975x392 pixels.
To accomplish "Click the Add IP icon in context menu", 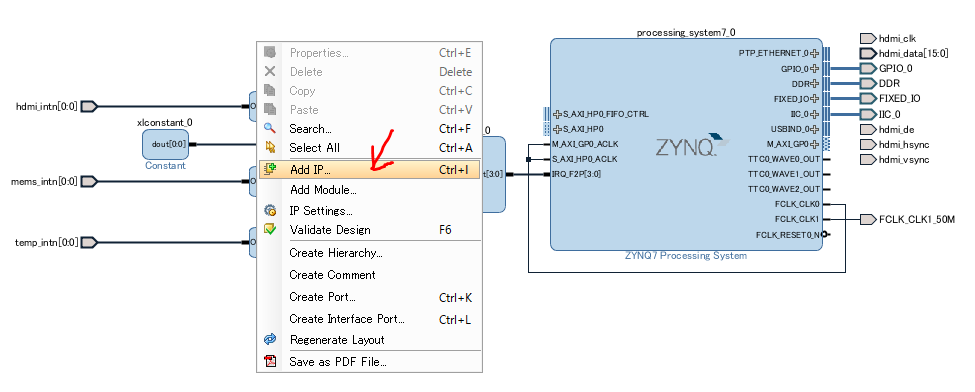I will (270, 169).
